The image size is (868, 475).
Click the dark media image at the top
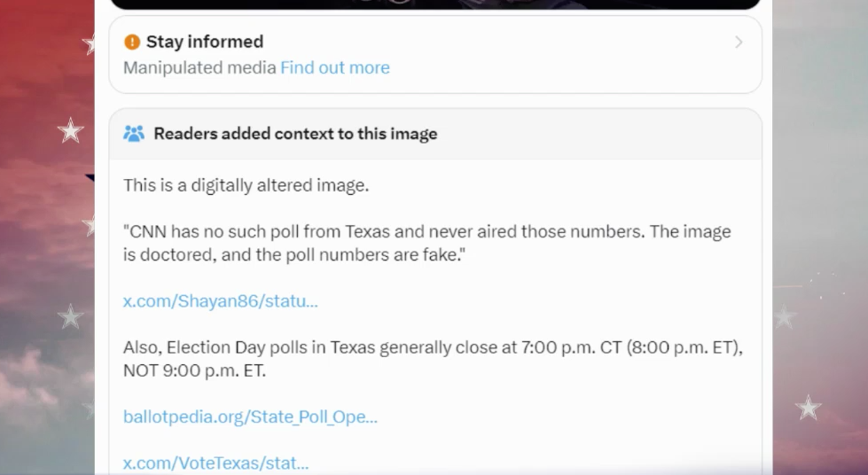(434, 4)
